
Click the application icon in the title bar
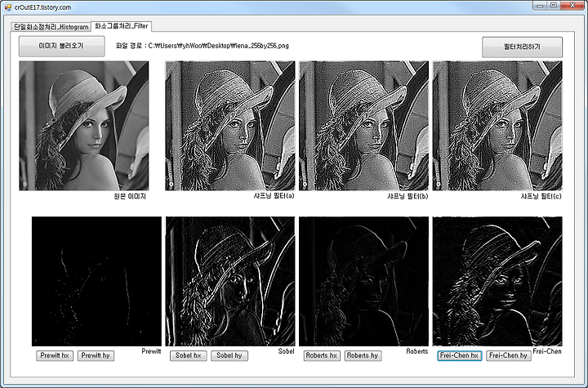click(x=8, y=7)
